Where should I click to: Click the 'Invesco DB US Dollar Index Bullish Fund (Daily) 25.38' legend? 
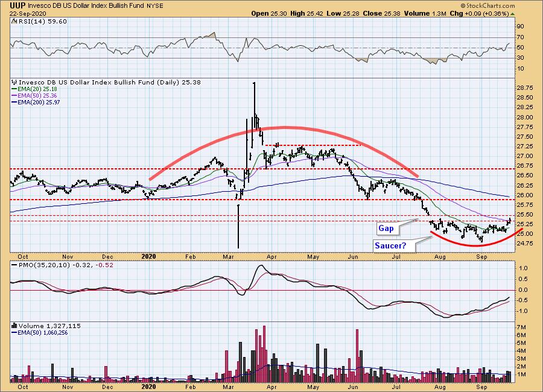pyautogui.click(x=109, y=83)
